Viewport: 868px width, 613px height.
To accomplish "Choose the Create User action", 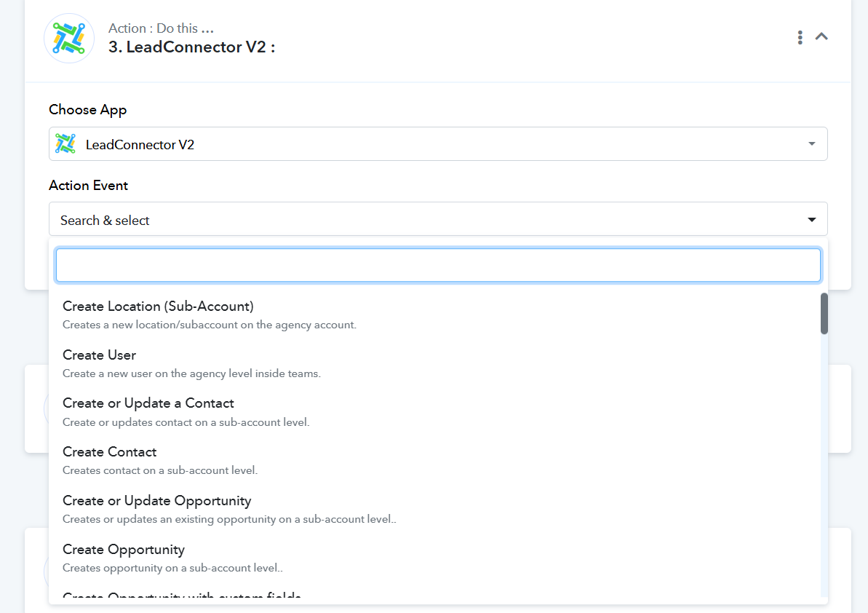I will click(100, 355).
